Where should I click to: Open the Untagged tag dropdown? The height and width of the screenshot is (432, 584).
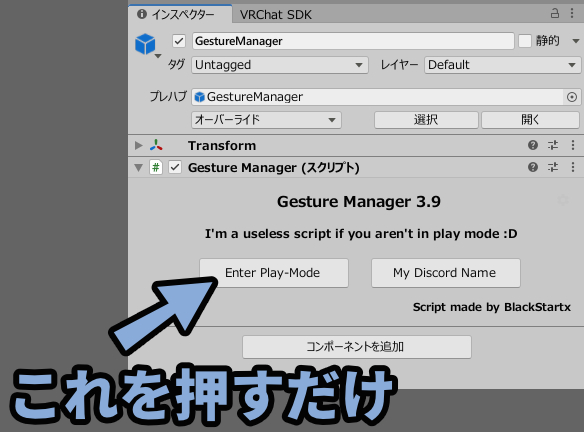pyautogui.click(x=280, y=65)
